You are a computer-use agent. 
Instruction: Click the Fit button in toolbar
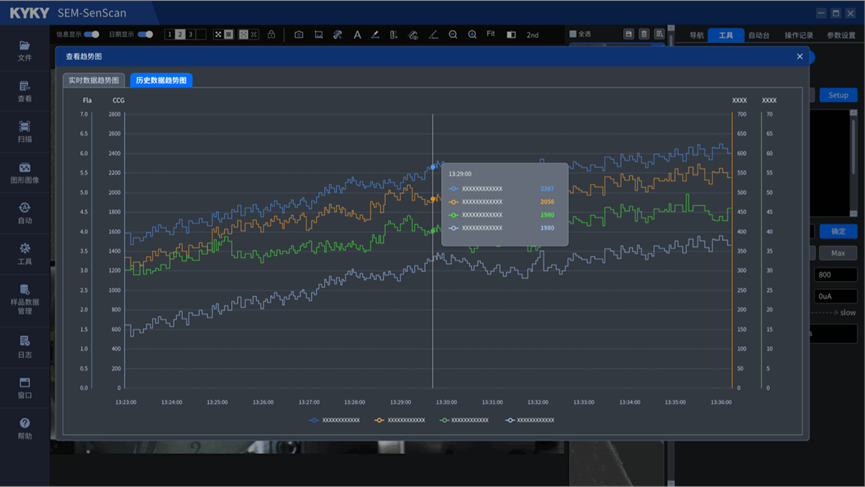tap(490, 34)
